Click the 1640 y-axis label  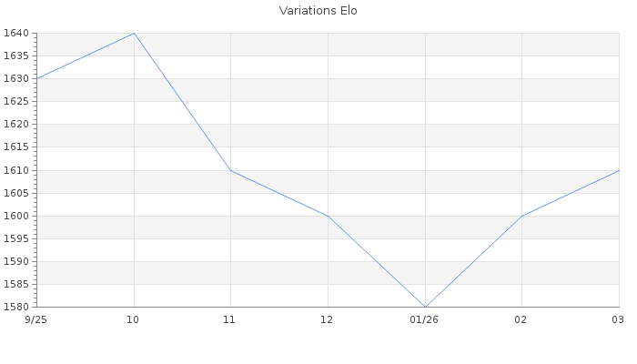[17, 33]
